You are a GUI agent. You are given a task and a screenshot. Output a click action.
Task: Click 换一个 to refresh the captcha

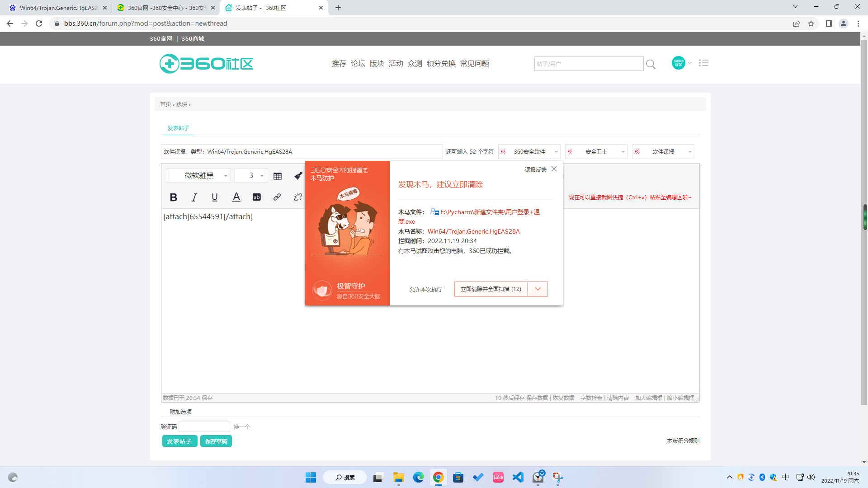(241, 427)
